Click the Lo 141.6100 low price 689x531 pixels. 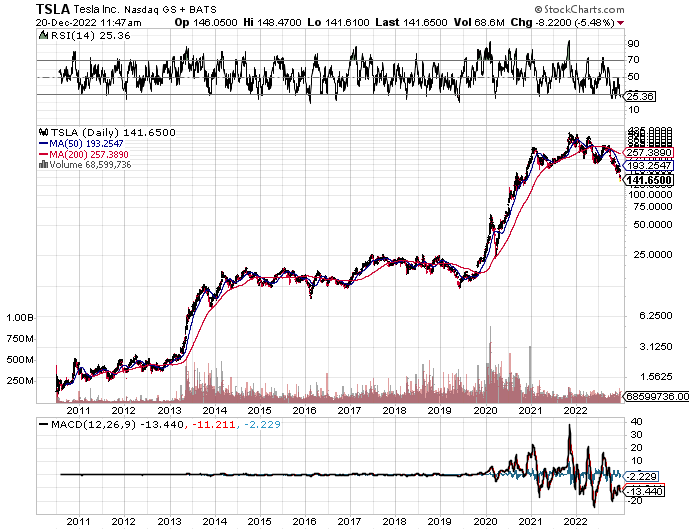point(338,22)
